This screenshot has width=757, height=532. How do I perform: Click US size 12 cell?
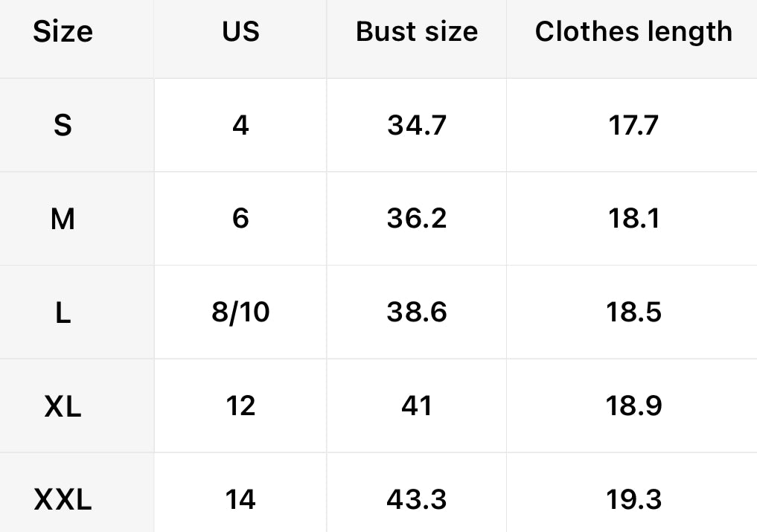point(240,406)
